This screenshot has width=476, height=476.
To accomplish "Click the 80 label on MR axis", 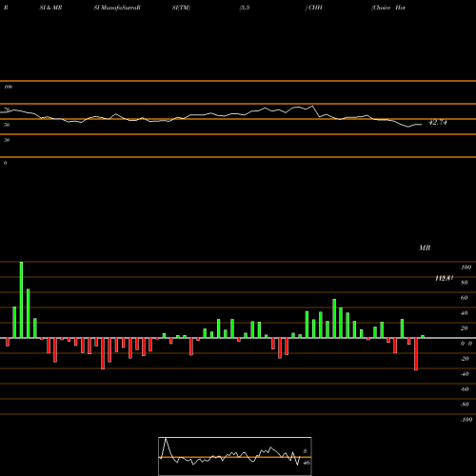I will 465,283.
